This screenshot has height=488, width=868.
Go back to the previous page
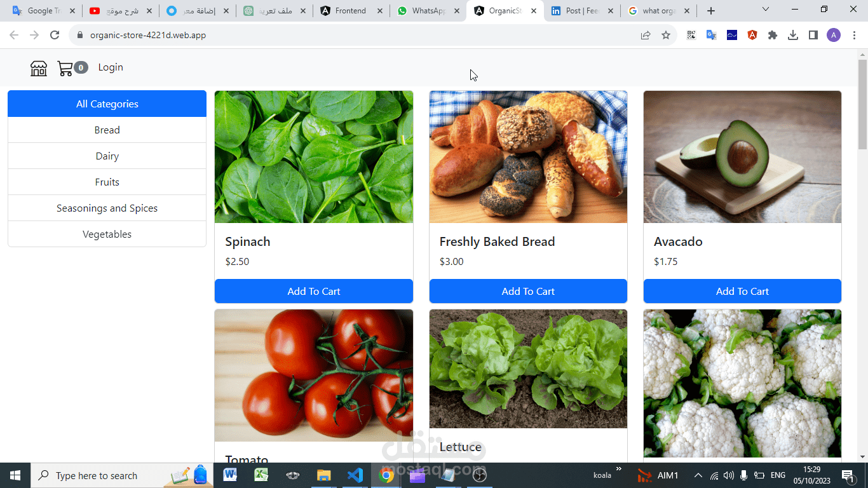(14, 35)
